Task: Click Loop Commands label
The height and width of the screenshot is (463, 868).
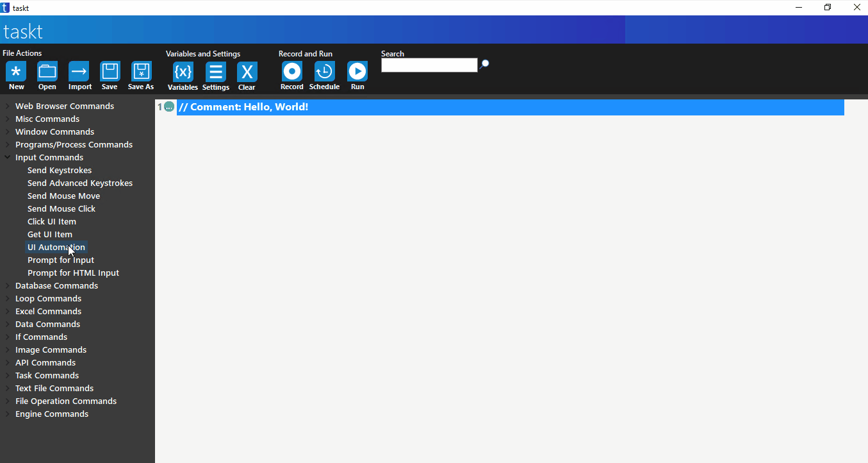Action: (x=48, y=299)
